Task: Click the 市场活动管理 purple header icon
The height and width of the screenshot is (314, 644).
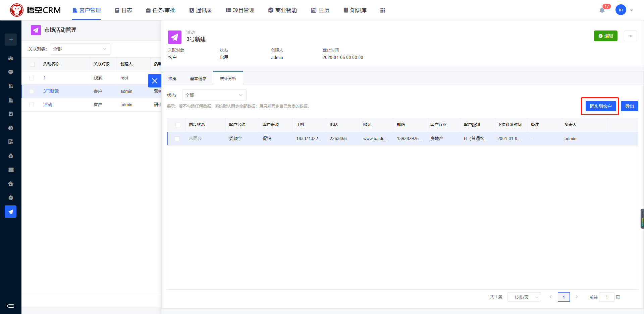Action: 36,30
